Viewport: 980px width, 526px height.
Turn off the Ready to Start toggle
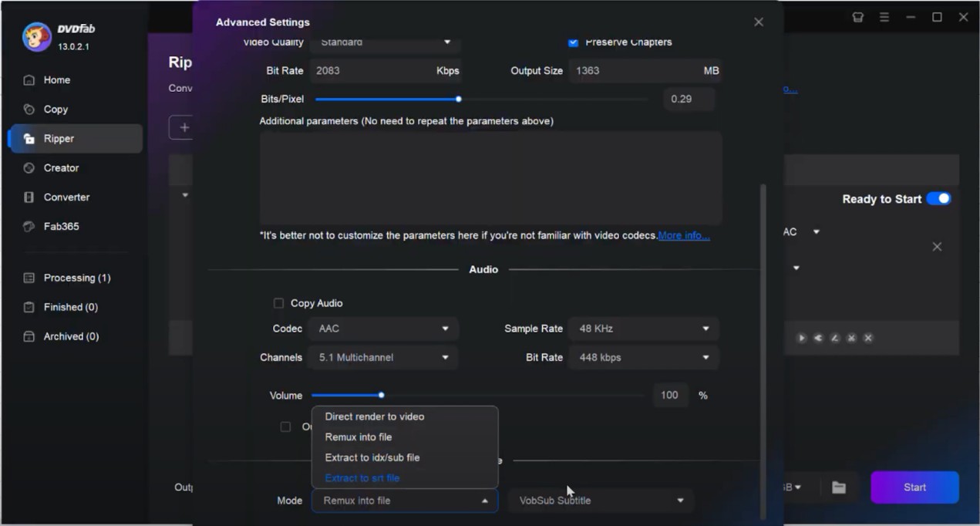point(938,199)
